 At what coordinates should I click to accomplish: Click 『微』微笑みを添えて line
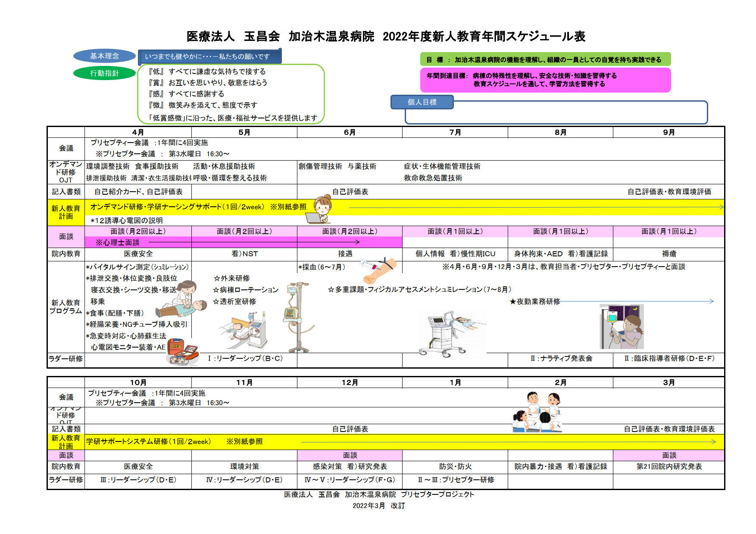point(203,105)
